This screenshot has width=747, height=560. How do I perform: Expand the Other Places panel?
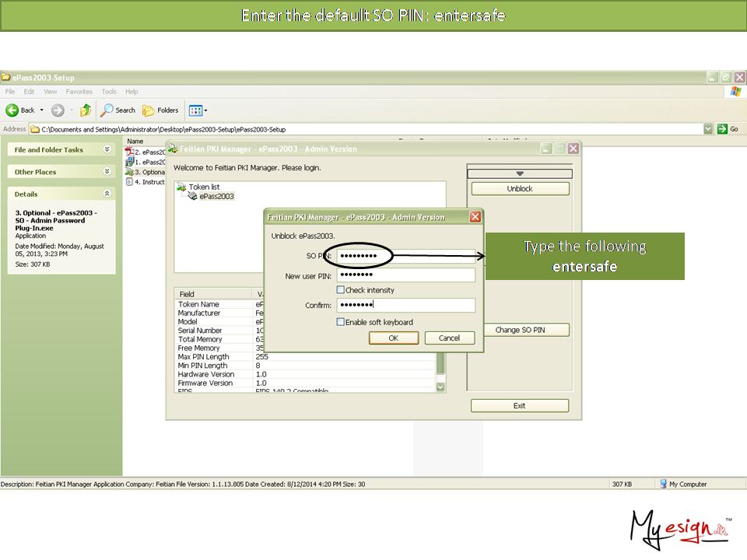click(107, 171)
